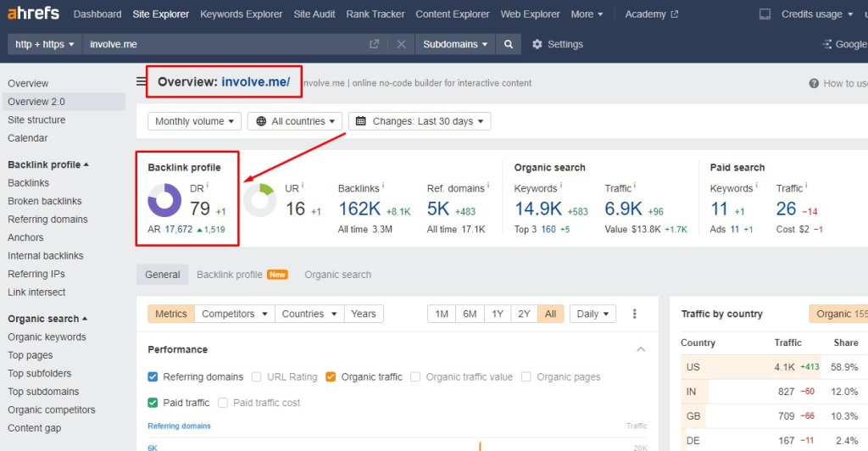This screenshot has width=868, height=451.
Task: Open the Countries chart dropdown
Action: [x=309, y=314]
